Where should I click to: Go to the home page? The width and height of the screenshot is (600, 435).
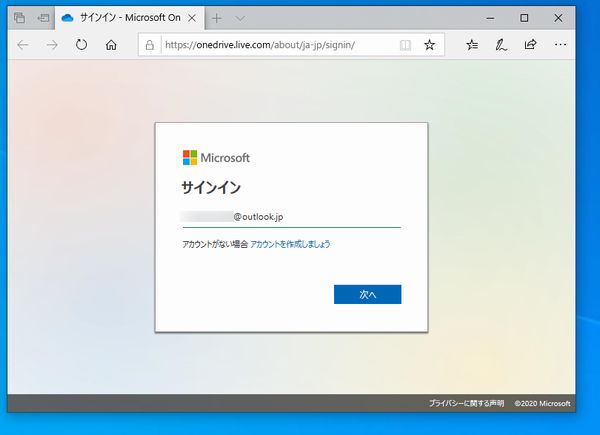pyautogui.click(x=111, y=45)
